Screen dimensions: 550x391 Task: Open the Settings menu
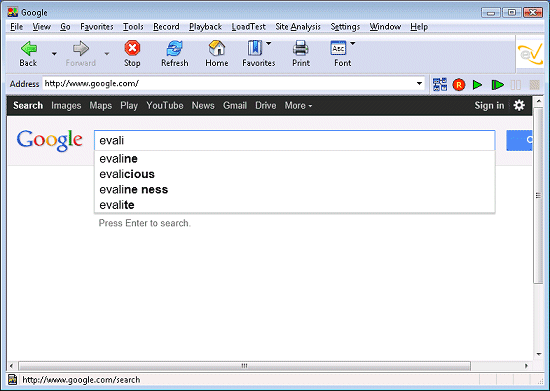point(345,27)
